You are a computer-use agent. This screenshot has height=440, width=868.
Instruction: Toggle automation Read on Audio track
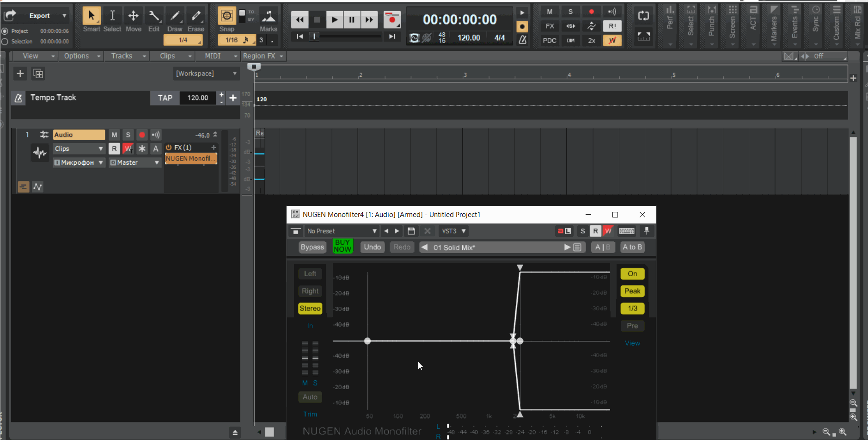coord(114,149)
